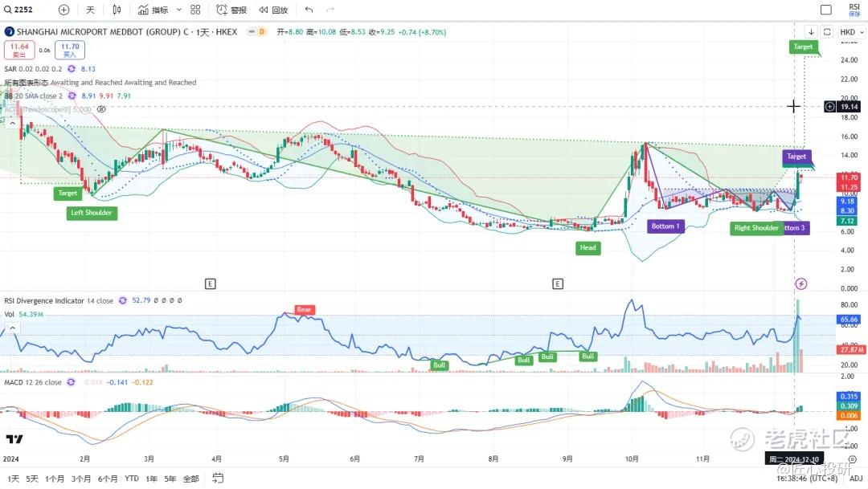Open symbol search showing 2252
This screenshot has height=489, width=868.
click(19, 10)
